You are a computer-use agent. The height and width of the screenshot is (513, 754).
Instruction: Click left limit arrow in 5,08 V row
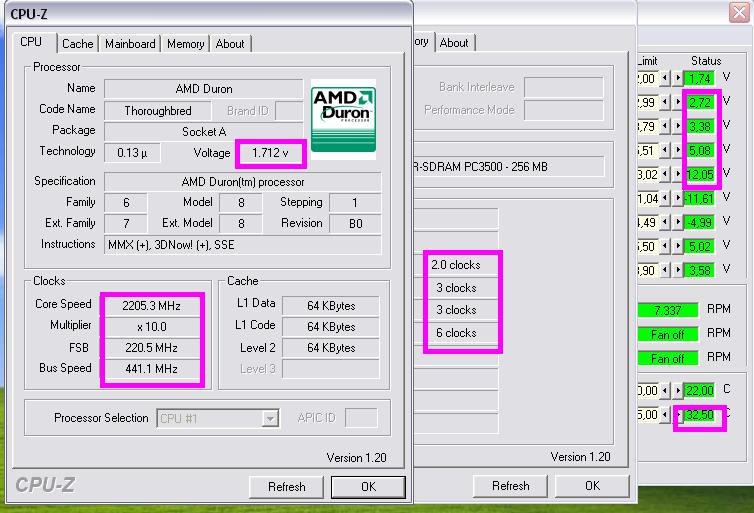(x=665, y=150)
